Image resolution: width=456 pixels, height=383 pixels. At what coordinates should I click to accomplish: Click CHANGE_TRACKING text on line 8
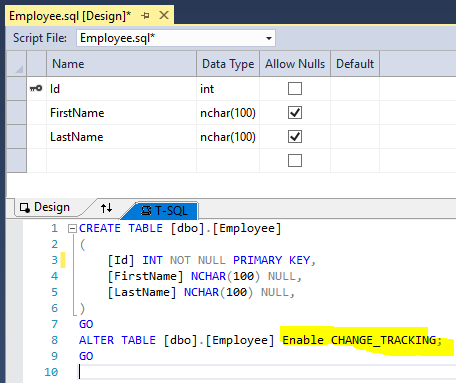383,340
